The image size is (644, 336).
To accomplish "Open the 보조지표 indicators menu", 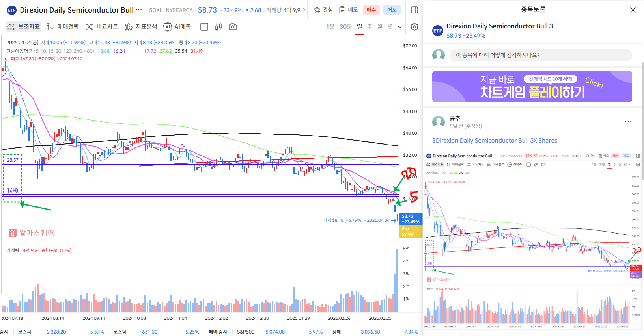I will 24,27.
